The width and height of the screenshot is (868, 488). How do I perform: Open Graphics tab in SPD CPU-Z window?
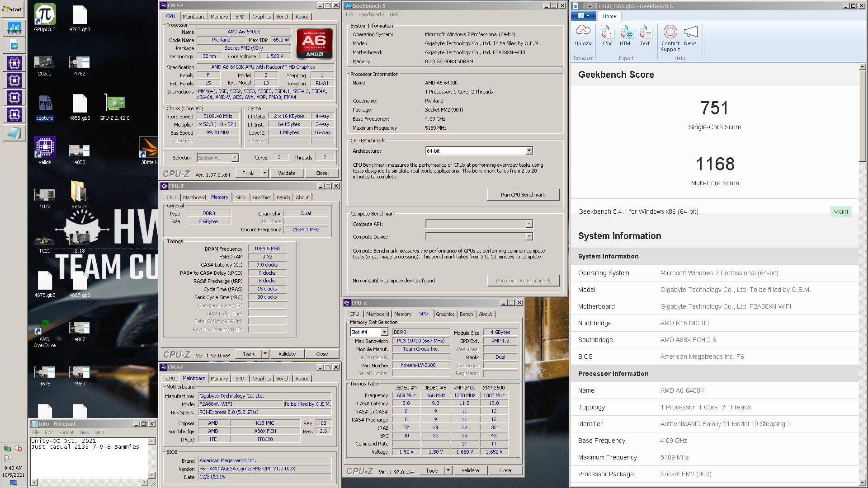445,314
